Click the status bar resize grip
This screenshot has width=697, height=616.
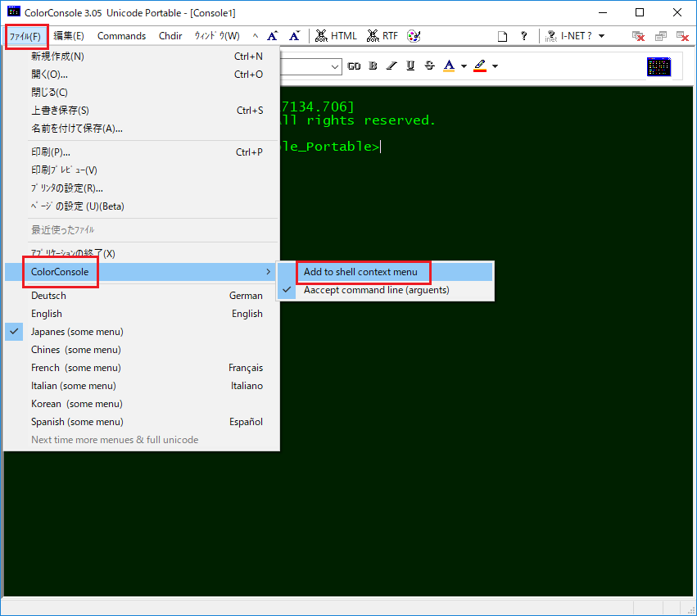(x=690, y=610)
